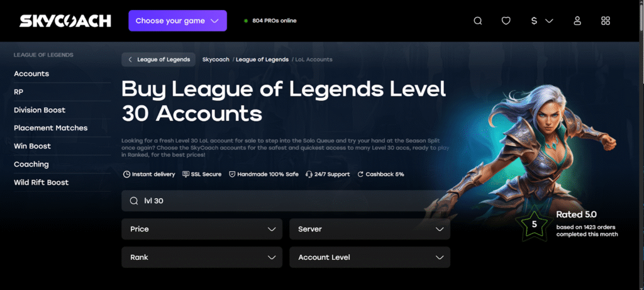Open the wishlist heart icon
644x290 pixels.
pos(506,21)
